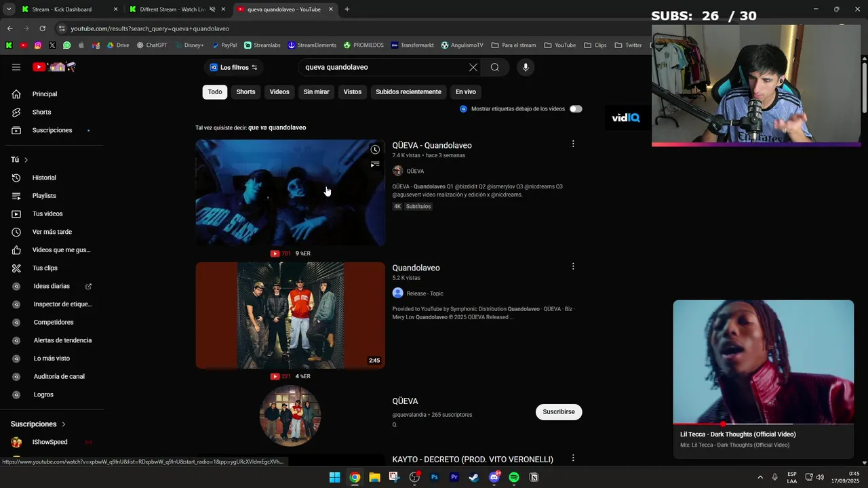868x488 pixels.
Task: Open Release - Topic channel link
Action: (425, 293)
